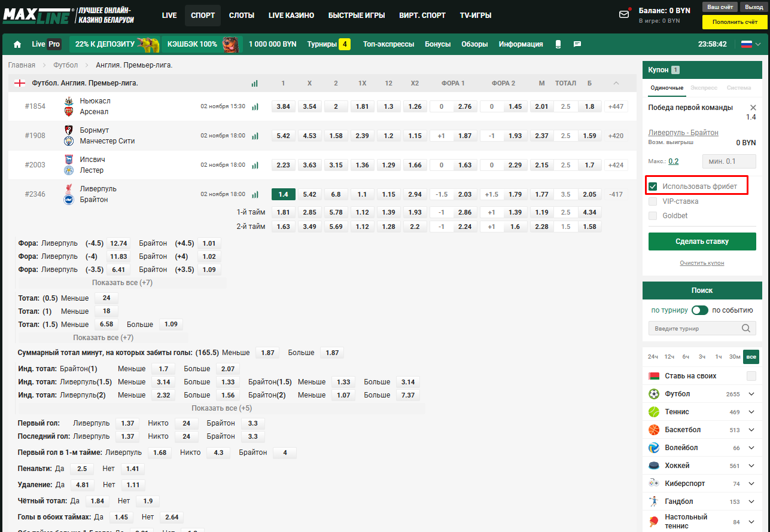
Task: Click the Ньюкасл club crest
Action: pos(69,101)
